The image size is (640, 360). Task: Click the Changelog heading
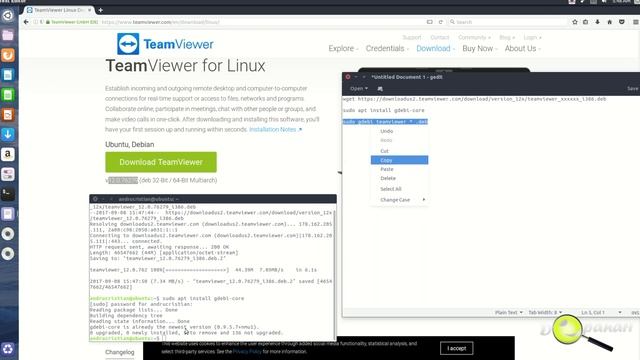click(120, 352)
